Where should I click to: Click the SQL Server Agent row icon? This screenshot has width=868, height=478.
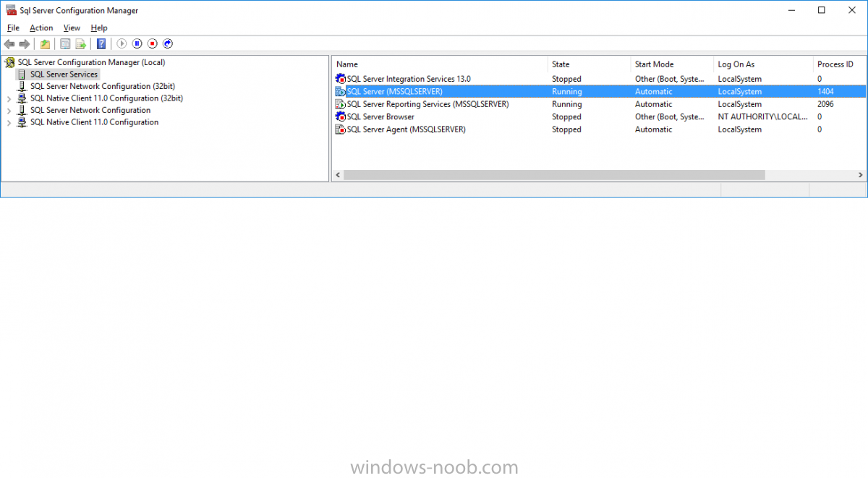(341, 129)
